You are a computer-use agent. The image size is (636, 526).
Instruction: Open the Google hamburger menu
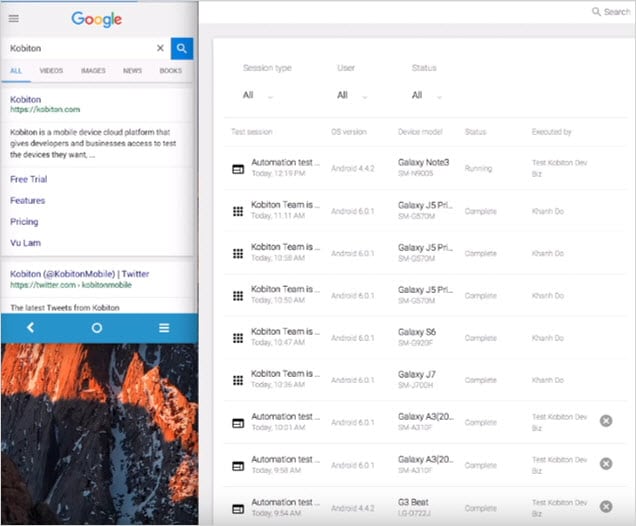[x=14, y=18]
